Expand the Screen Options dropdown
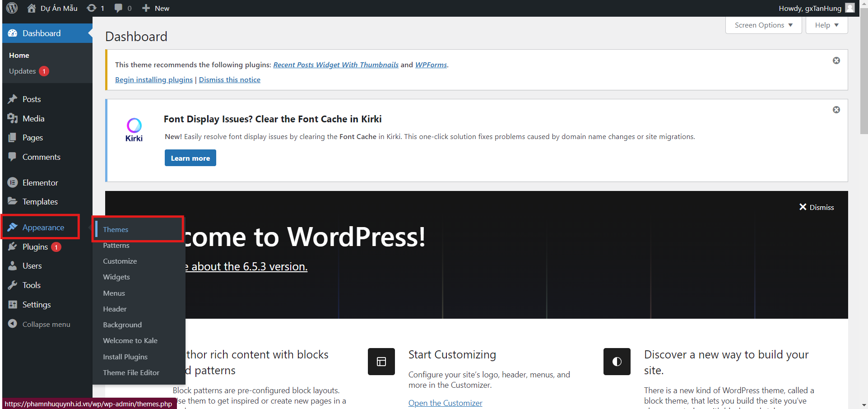This screenshot has width=868, height=409. [x=764, y=25]
